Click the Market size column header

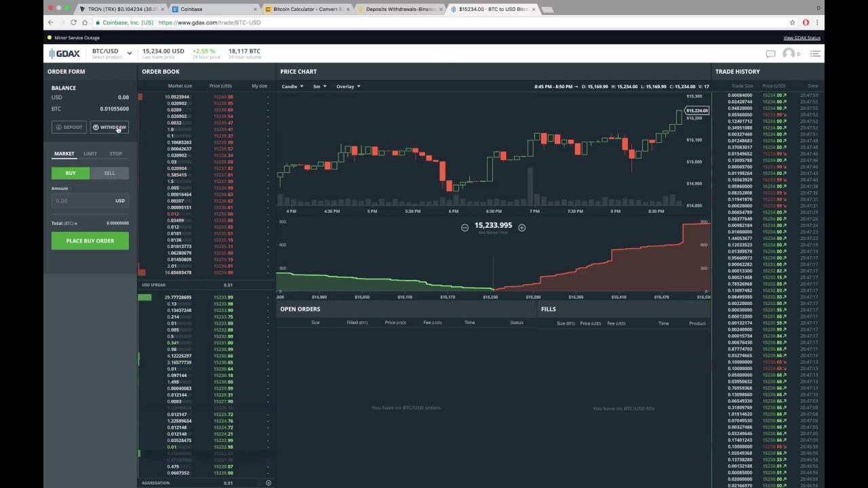[x=180, y=86]
